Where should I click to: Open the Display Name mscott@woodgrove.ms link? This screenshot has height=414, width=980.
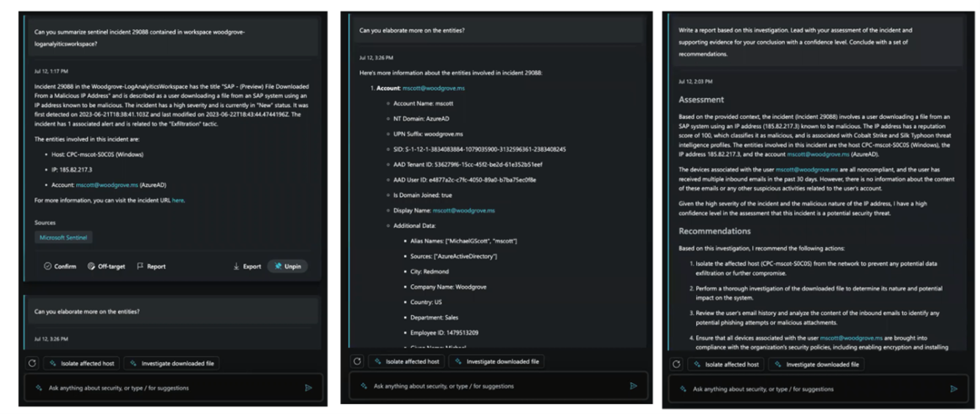tap(464, 211)
